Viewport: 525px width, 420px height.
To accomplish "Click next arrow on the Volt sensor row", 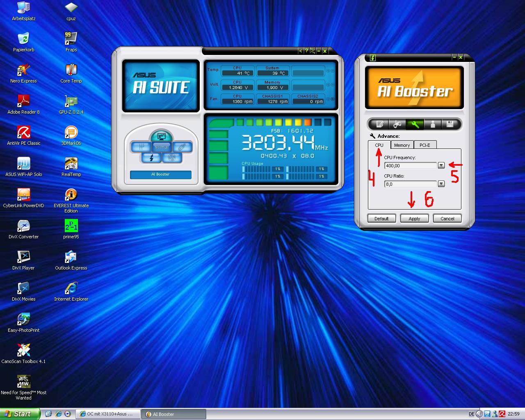I will coord(333,84).
